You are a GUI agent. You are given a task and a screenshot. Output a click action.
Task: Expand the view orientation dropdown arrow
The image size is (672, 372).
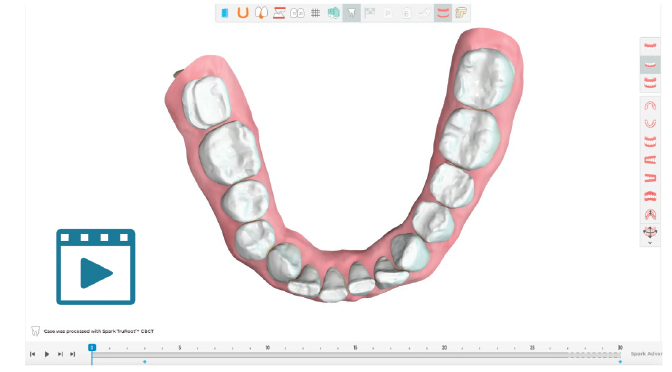(x=650, y=243)
